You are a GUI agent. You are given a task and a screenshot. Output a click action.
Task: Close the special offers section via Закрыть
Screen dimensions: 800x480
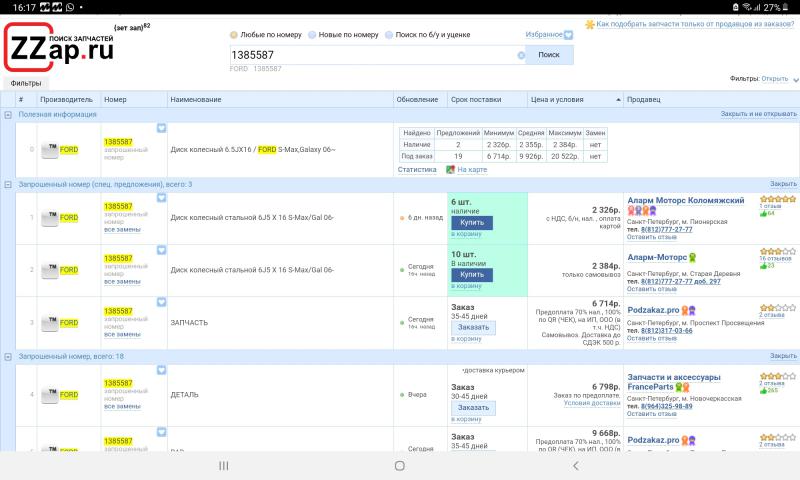click(783, 184)
